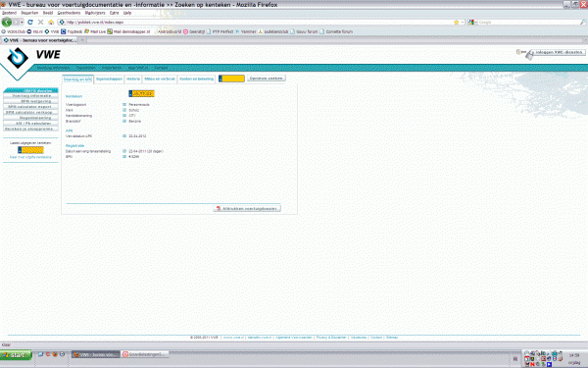The height and width of the screenshot is (368, 588).
Task: Open the Geschiedenis menu
Action: pos(69,13)
